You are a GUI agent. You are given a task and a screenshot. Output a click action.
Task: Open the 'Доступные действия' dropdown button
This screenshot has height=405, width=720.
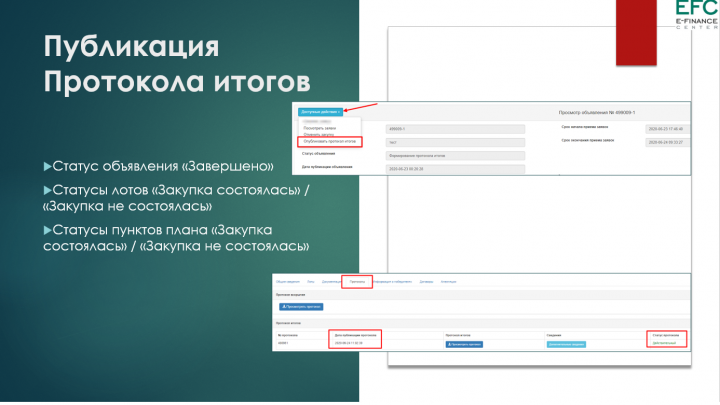point(320,112)
